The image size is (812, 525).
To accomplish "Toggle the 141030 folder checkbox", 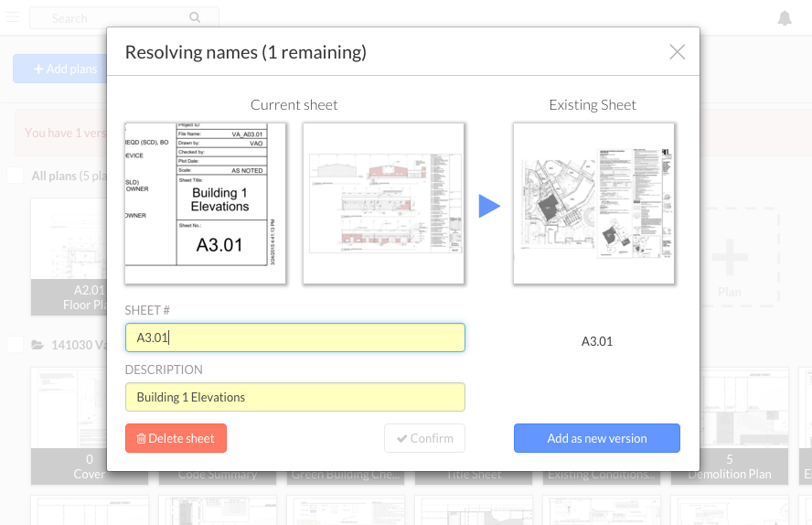I will pyautogui.click(x=15, y=344).
